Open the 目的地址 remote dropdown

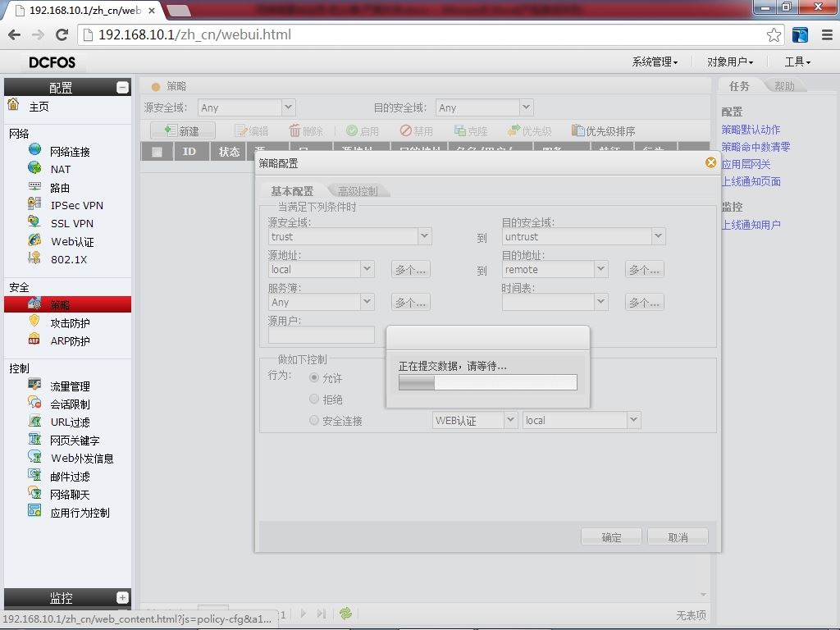(600, 269)
